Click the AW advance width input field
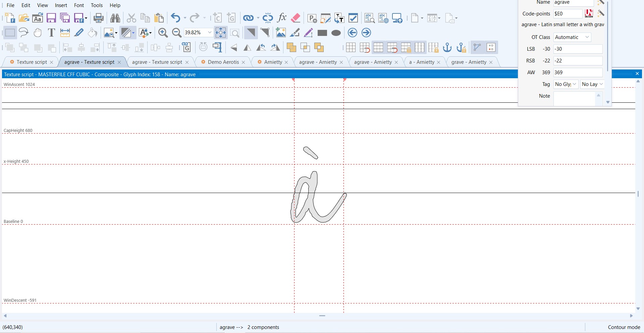 click(578, 73)
